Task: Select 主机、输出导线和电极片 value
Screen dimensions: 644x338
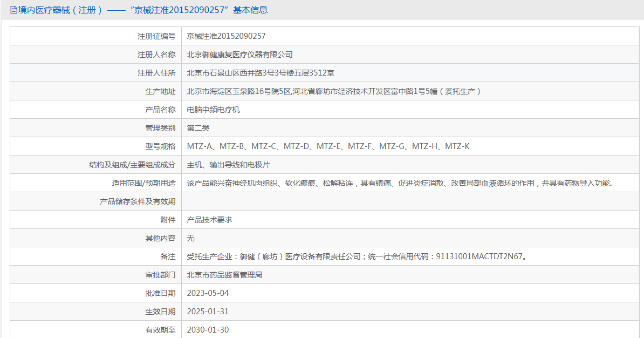Action: click(228, 165)
